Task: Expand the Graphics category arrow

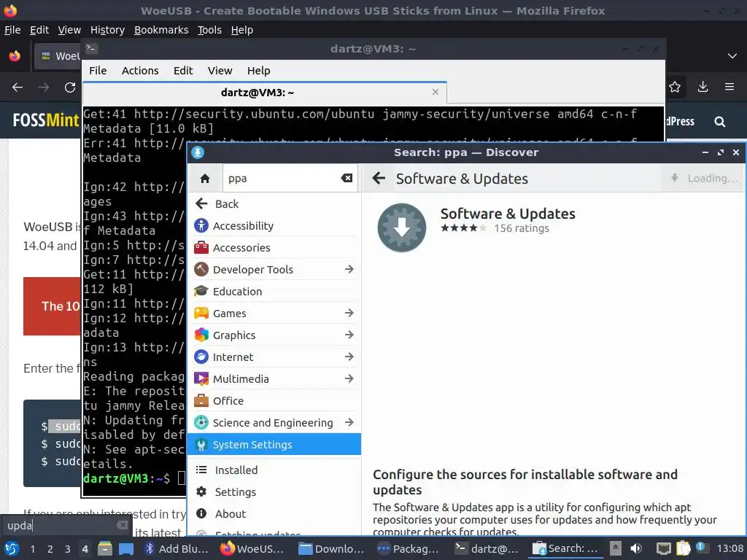Action: pos(349,335)
